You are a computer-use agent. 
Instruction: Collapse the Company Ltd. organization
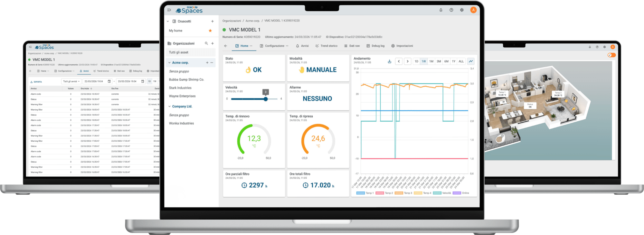pos(169,106)
